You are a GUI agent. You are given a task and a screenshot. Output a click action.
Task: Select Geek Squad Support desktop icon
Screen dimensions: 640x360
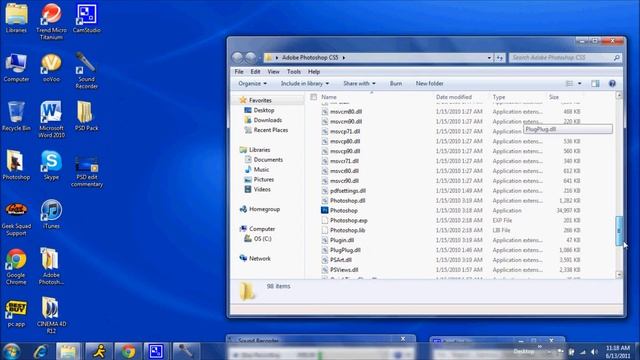(x=16, y=218)
